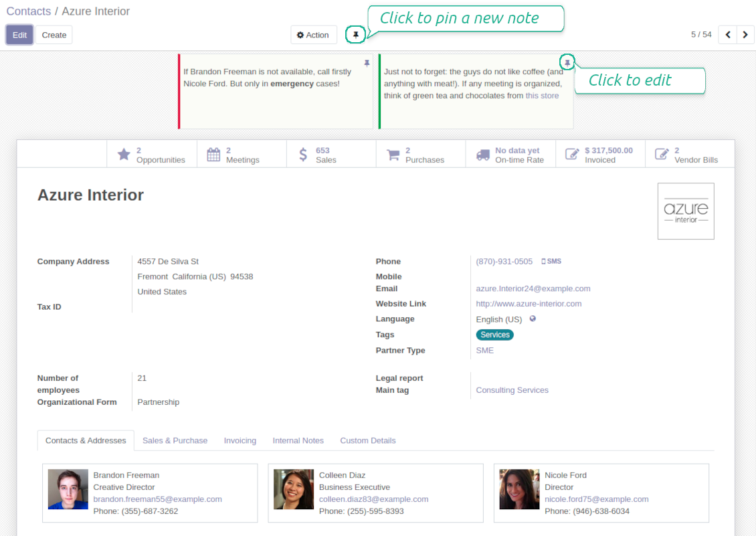Click nicole.ford75@example.com email link
This screenshot has width=756, height=536.
pyautogui.click(x=597, y=499)
